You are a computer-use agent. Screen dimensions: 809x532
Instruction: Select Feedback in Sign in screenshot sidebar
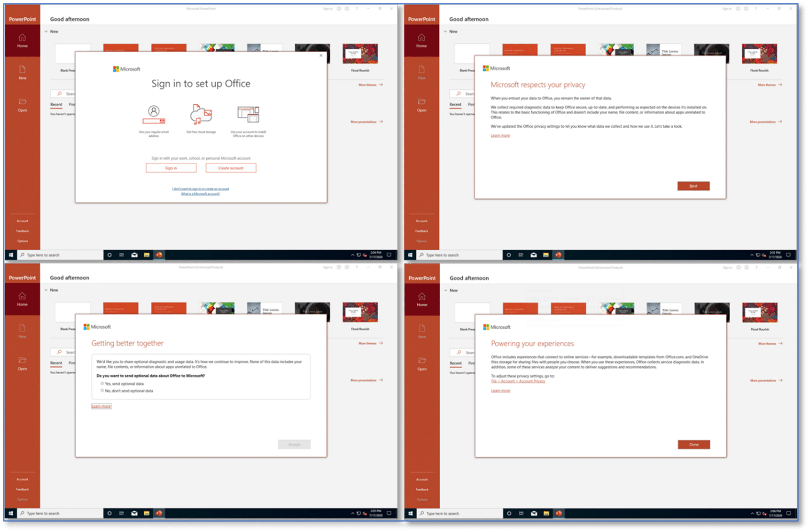pyautogui.click(x=22, y=231)
